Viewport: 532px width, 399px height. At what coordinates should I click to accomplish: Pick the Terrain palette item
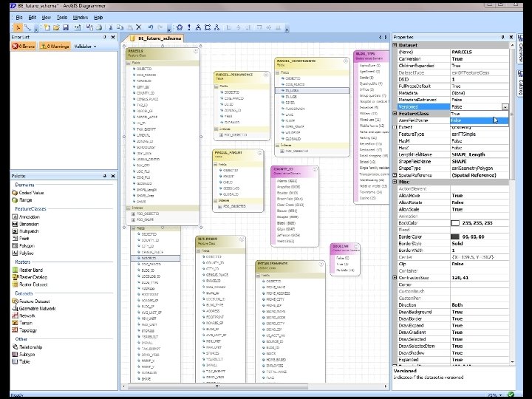point(22,323)
